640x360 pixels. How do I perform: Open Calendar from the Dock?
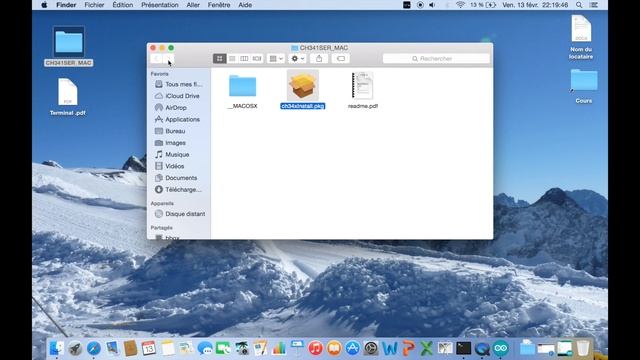149,348
